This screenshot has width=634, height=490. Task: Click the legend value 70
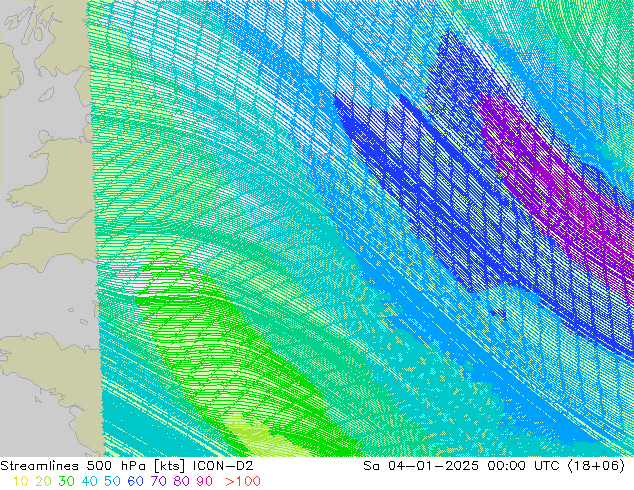tap(158, 481)
